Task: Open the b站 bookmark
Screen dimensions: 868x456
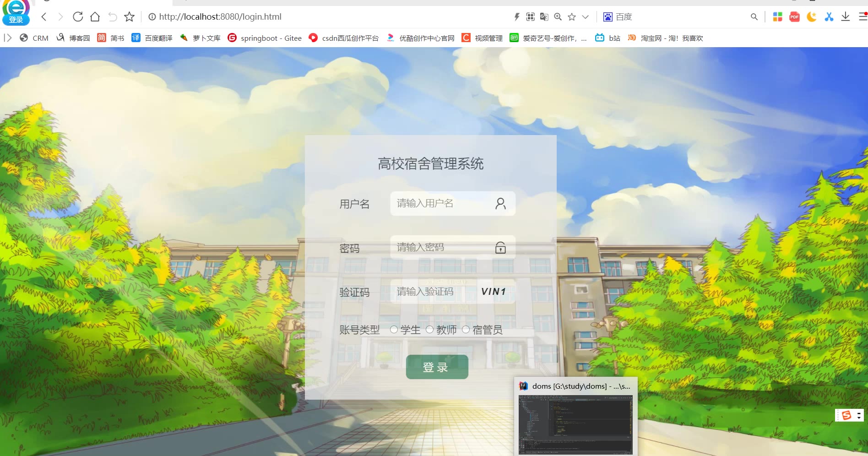Action: click(x=608, y=38)
